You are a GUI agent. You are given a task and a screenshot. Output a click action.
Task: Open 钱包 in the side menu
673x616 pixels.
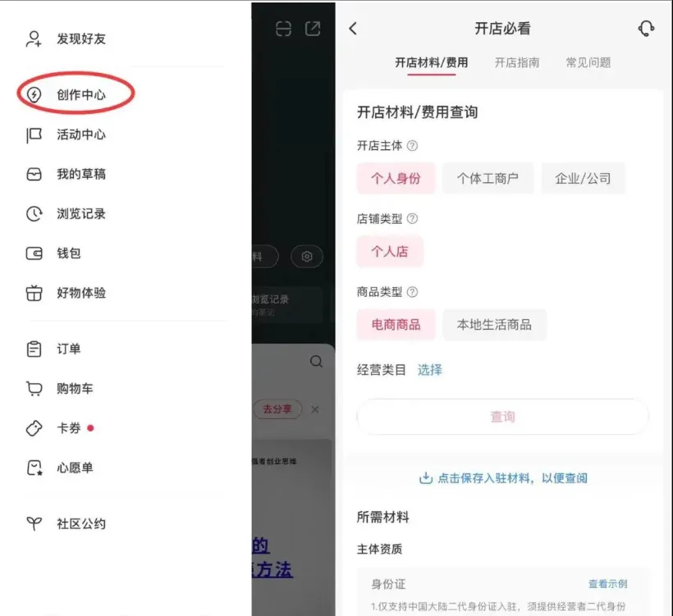(68, 253)
